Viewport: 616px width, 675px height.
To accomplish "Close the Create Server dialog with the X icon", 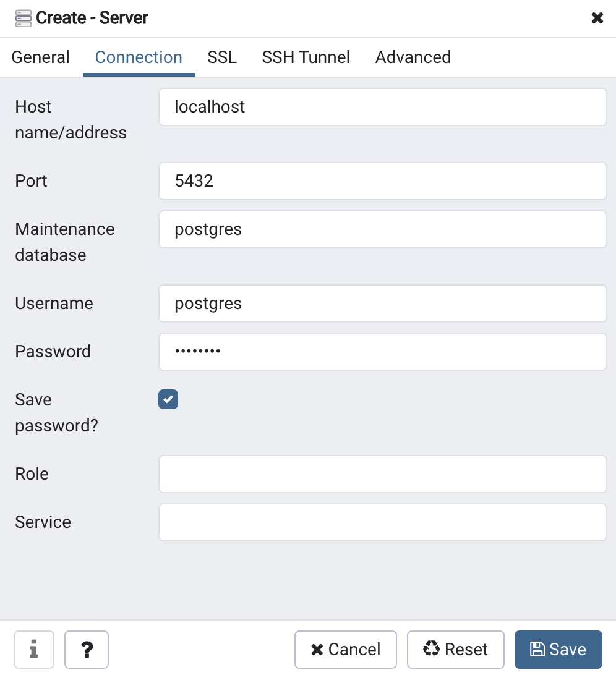I will (597, 18).
